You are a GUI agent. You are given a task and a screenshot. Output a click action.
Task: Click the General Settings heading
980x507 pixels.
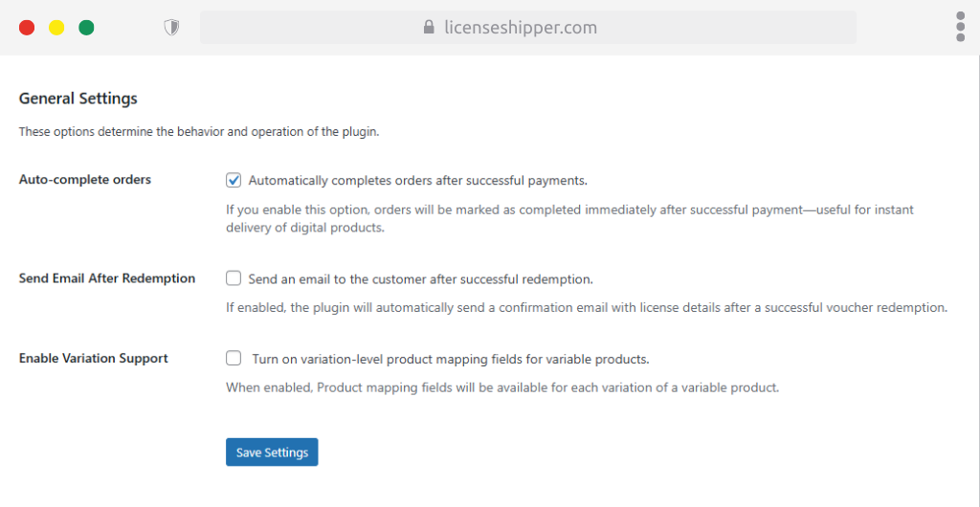[x=78, y=99]
